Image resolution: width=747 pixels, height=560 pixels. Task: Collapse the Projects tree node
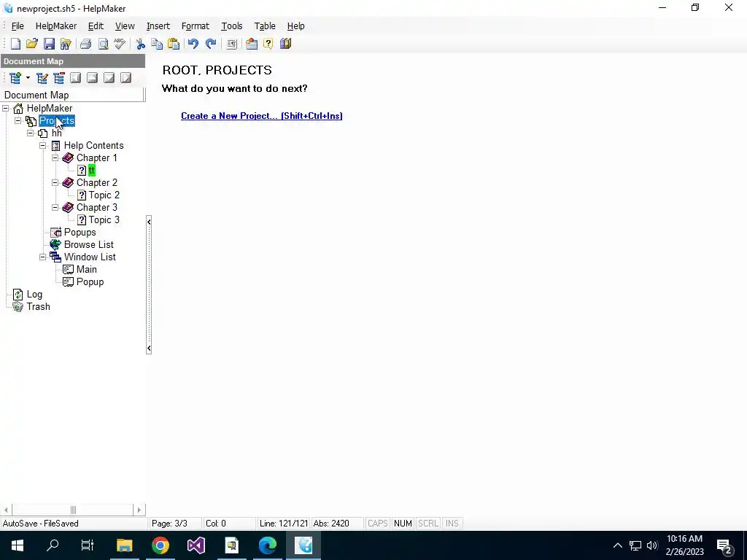pyautogui.click(x=18, y=121)
